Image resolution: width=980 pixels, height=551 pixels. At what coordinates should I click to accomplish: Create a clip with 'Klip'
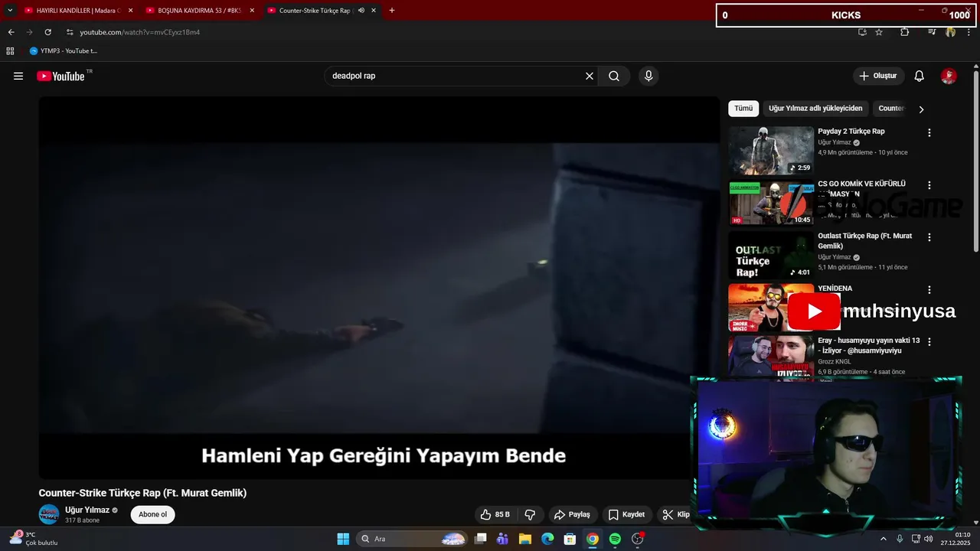[675, 514]
